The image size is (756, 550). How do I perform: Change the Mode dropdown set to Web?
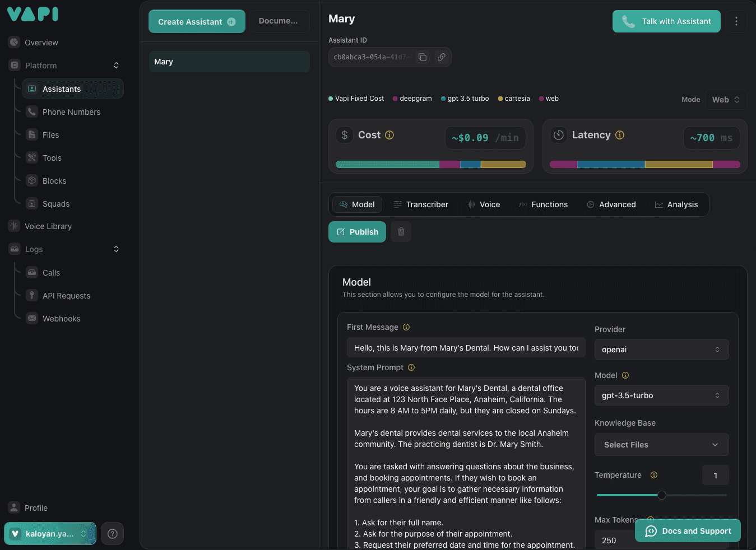pyautogui.click(x=726, y=100)
